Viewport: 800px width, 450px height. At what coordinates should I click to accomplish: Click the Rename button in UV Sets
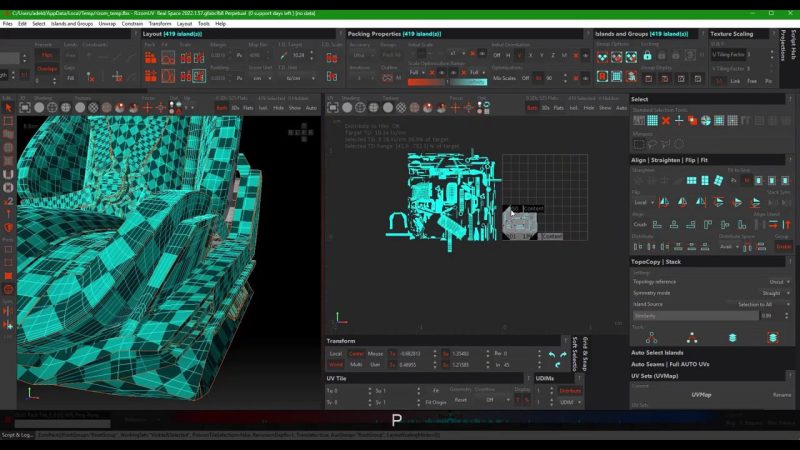click(781, 394)
